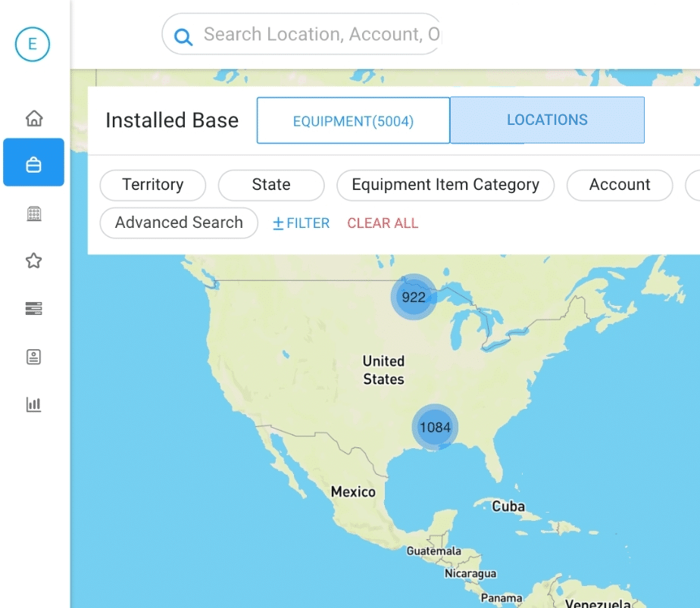Click the star favorites icon in the sidebar
700x608 pixels.
33,260
